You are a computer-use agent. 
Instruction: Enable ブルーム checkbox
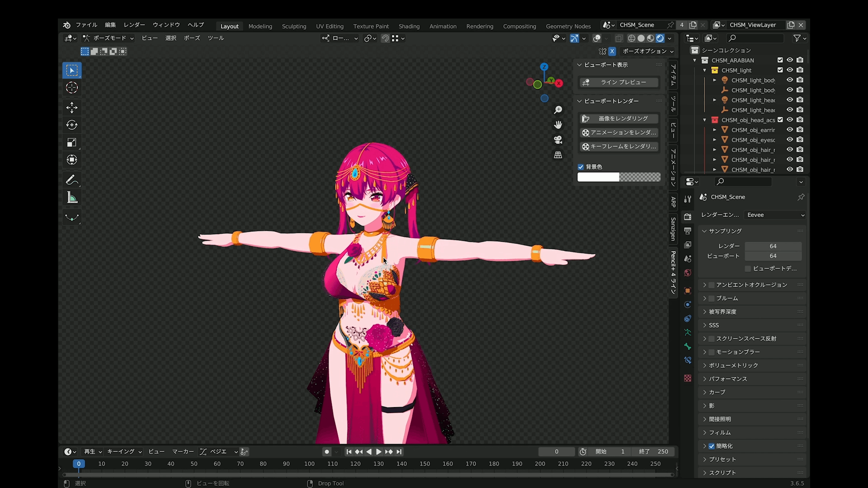point(712,298)
